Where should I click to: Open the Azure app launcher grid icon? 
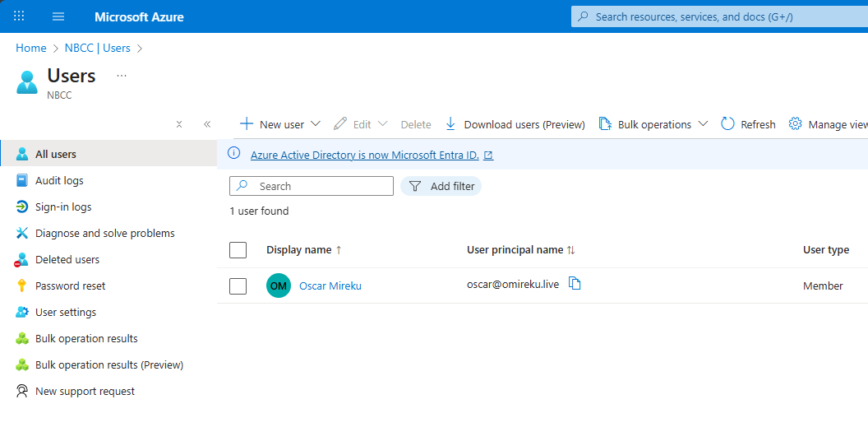19,16
